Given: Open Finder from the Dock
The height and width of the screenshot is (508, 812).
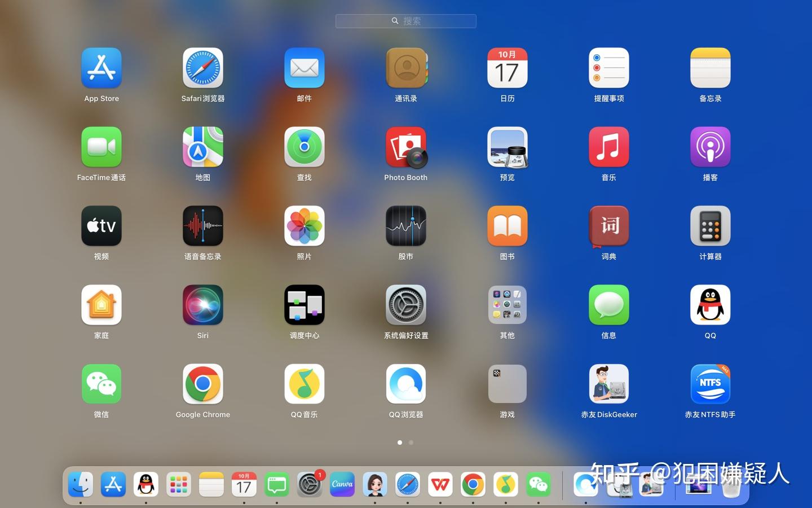Looking at the screenshot, I should pyautogui.click(x=81, y=484).
